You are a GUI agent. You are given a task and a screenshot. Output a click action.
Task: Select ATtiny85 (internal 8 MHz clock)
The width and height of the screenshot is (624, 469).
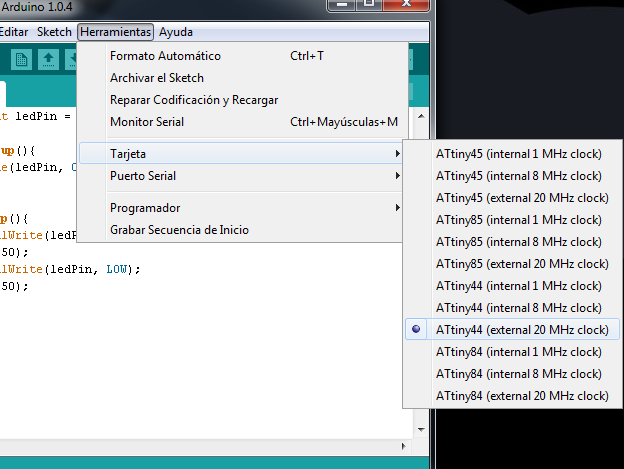513,242
